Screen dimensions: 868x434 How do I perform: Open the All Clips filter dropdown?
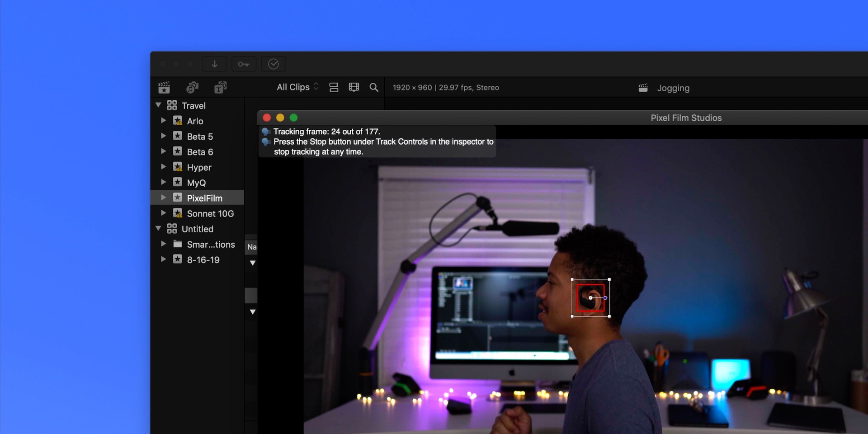click(297, 87)
